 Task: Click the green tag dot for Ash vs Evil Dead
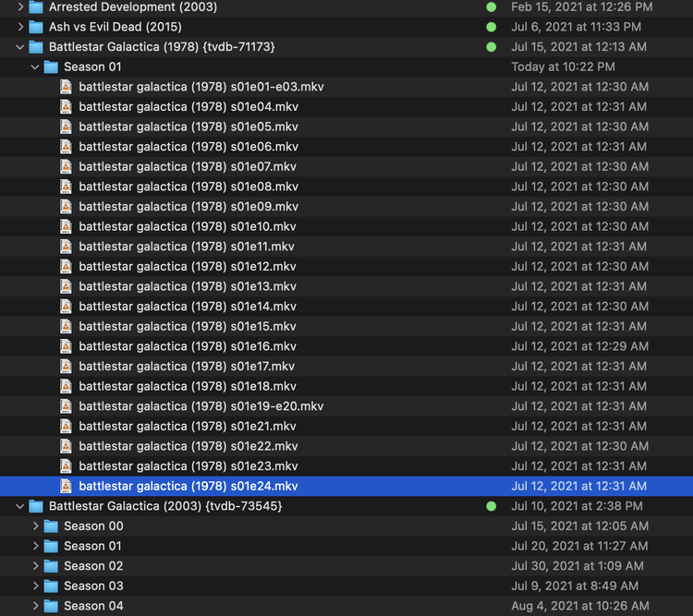(491, 27)
